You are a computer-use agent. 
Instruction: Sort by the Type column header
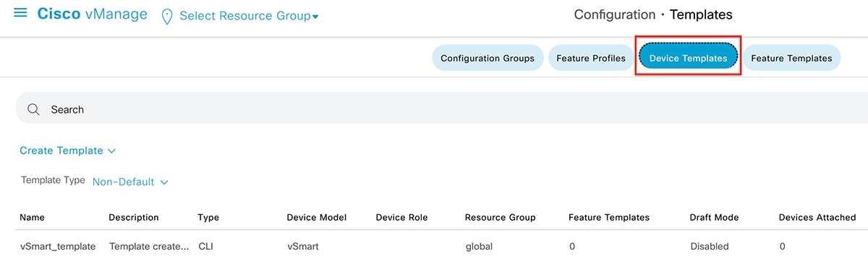(x=208, y=217)
